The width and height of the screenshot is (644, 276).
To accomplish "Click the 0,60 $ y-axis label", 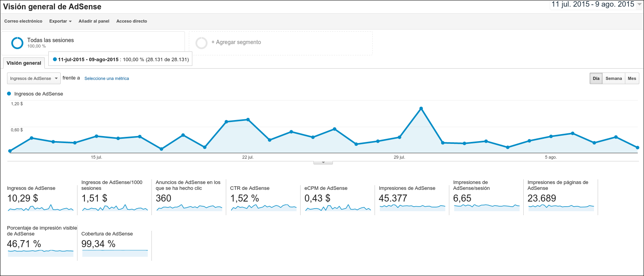I will pos(17,130).
